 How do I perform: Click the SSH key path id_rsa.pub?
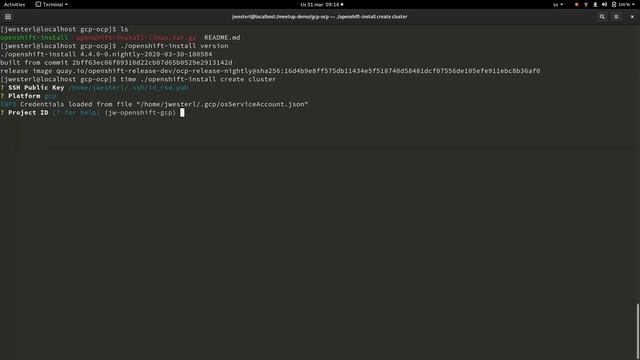pyautogui.click(x=129, y=88)
